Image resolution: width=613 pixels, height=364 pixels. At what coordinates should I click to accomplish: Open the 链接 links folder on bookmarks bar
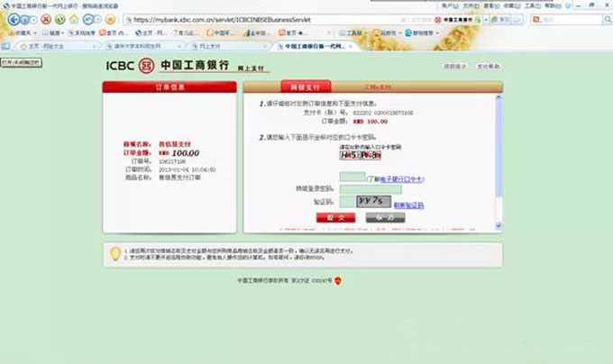pyautogui.click(x=53, y=33)
